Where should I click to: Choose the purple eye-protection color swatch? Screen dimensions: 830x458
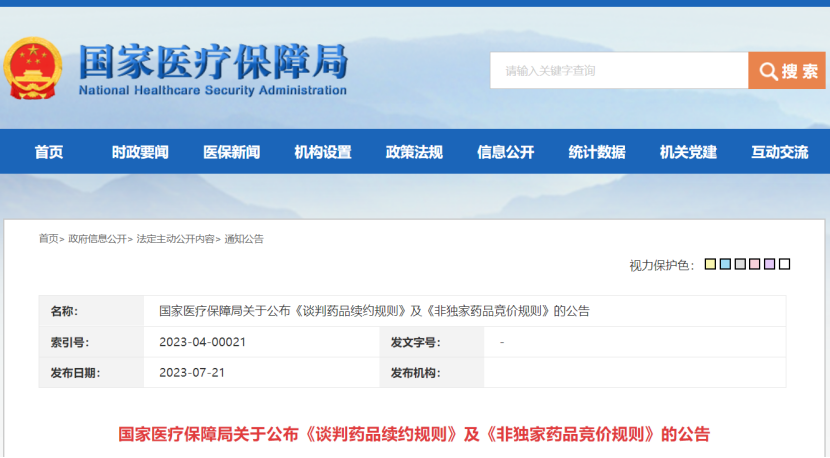pos(770,264)
